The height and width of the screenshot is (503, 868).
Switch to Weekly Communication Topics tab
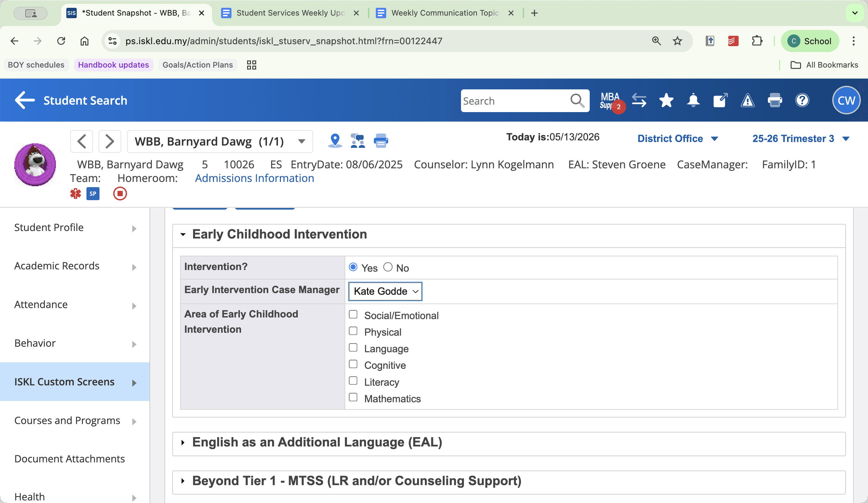click(x=445, y=13)
